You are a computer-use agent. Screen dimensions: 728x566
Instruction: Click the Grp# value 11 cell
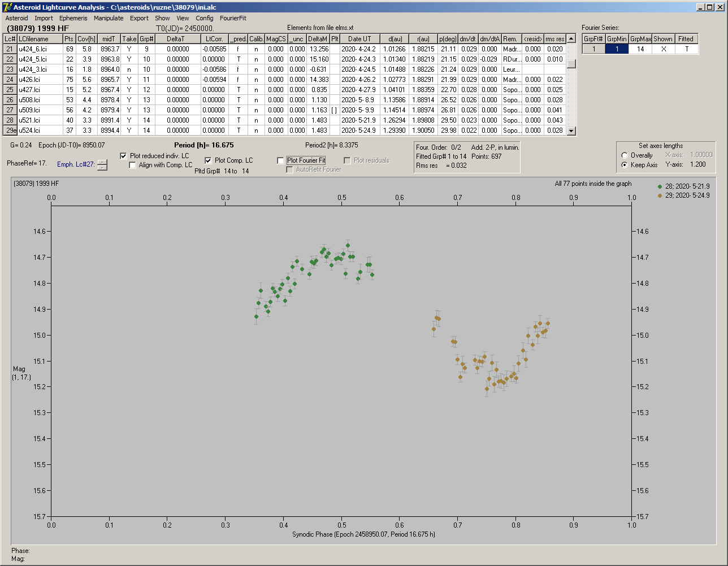[x=146, y=80]
